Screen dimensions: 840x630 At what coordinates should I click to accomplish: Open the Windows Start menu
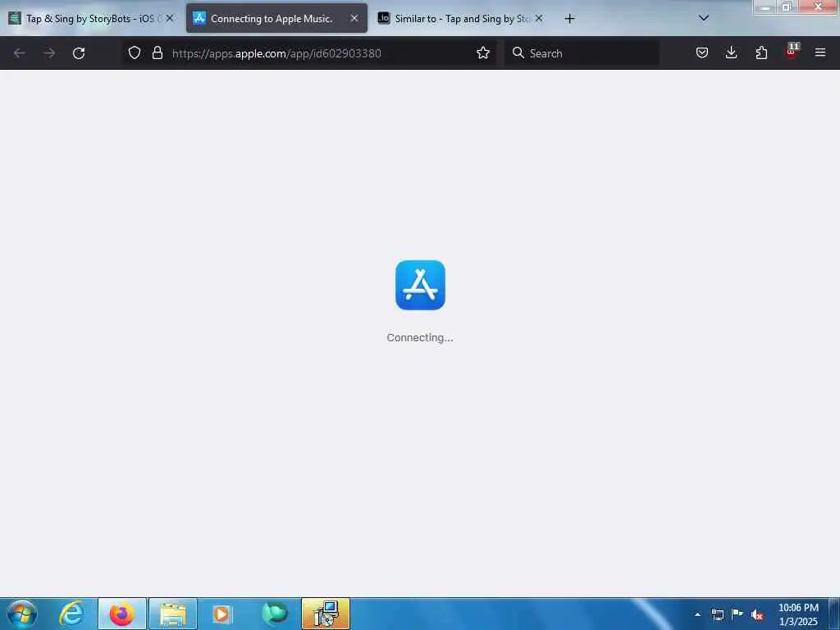tap(22, 614)
